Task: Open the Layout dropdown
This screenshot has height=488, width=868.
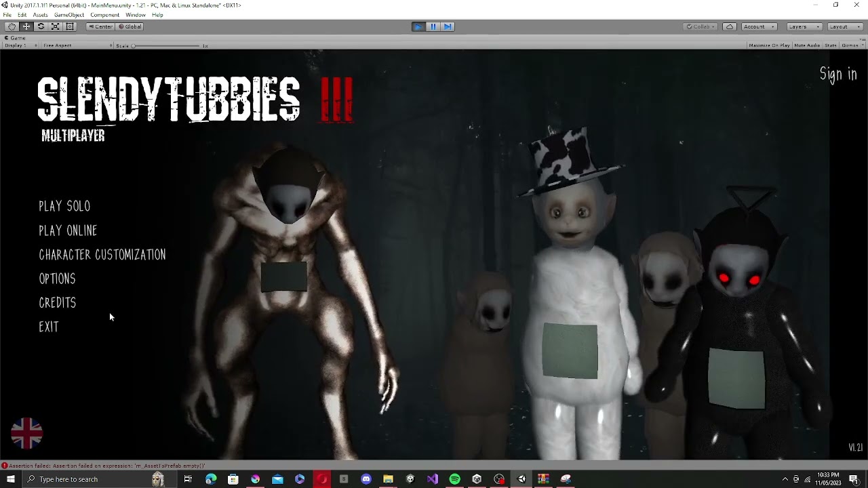Action: click(844, 26)
